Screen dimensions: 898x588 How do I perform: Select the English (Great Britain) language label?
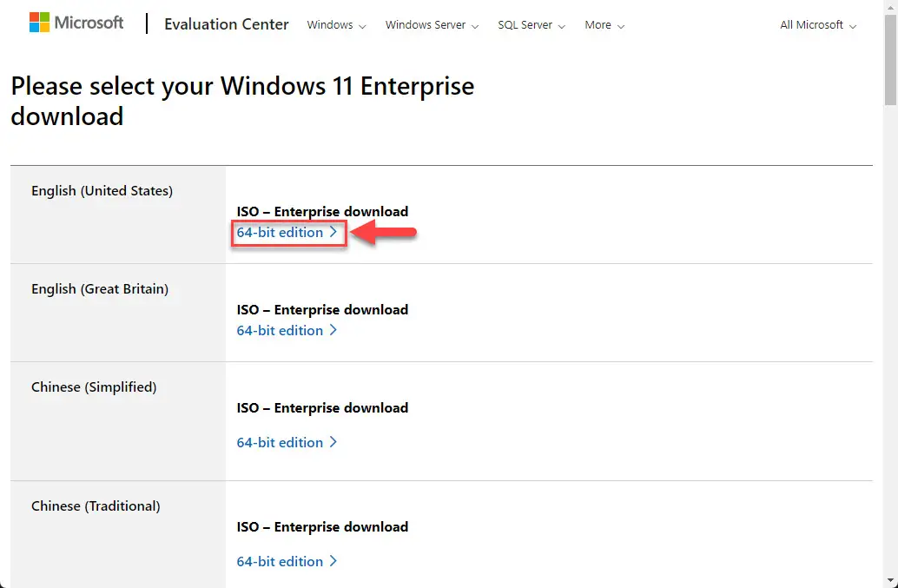pyautogui.click(x=100, y=289)
